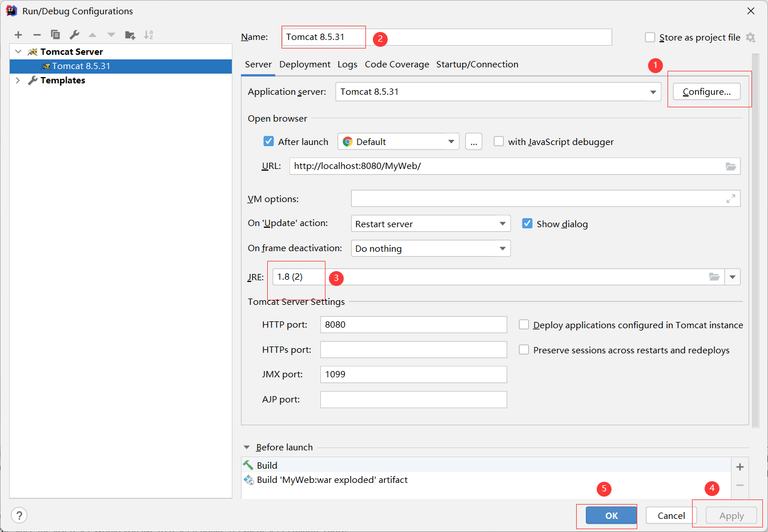This screenshot has height=532, width=768.
Task: Open On frame deactivation dropdown
Action: (x=431, y=248)
